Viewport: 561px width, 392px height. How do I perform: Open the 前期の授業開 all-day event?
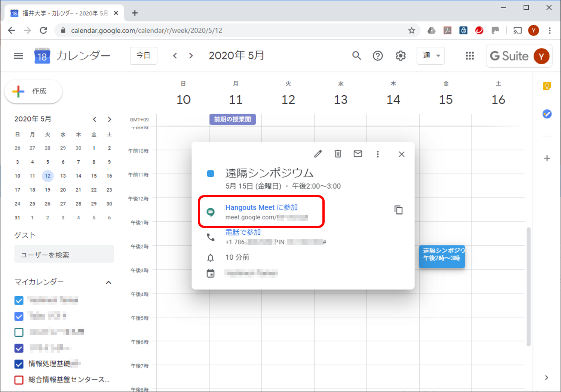pos(233,119)
